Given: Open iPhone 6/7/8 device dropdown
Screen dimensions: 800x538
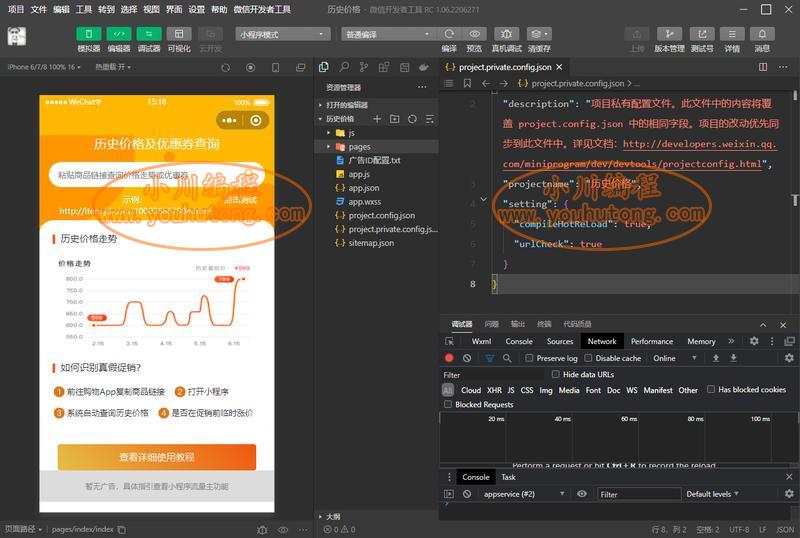Looking at the screenshot, I should click(x=44, y=67).
